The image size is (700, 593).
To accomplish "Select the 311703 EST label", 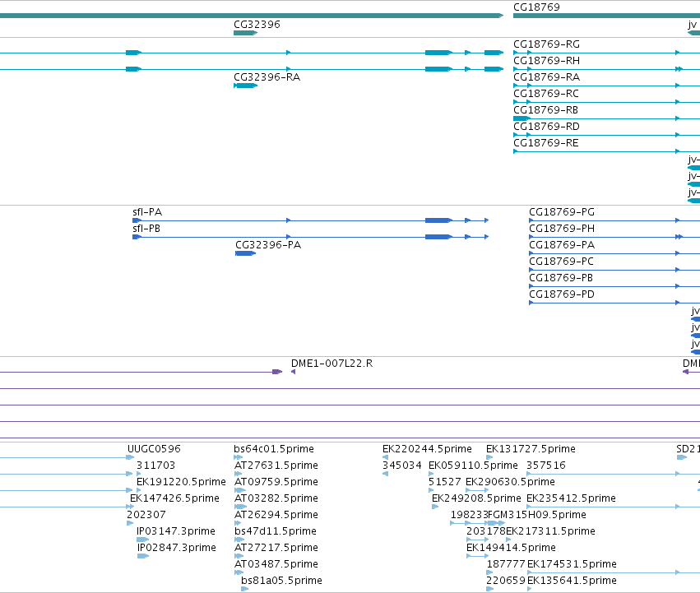I will pos(155,466).
